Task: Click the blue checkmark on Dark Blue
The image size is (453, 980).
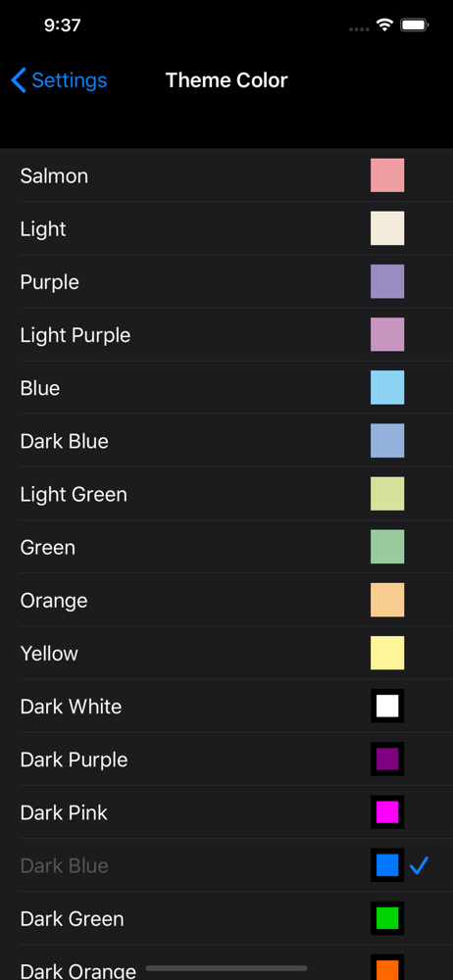Action: pyautogui.click(x=420, y=865)
